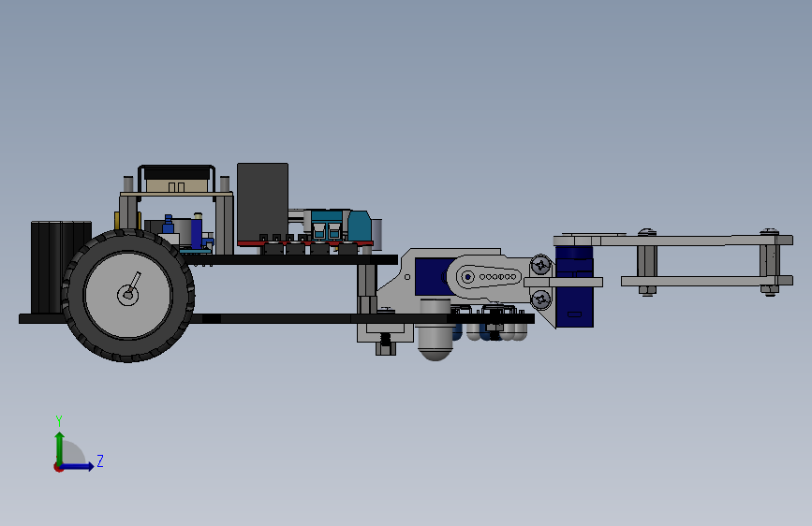This screenshot has height=526, width=812.
Task: Select the lower gripper arm link bar
Action: coord(706,281)
